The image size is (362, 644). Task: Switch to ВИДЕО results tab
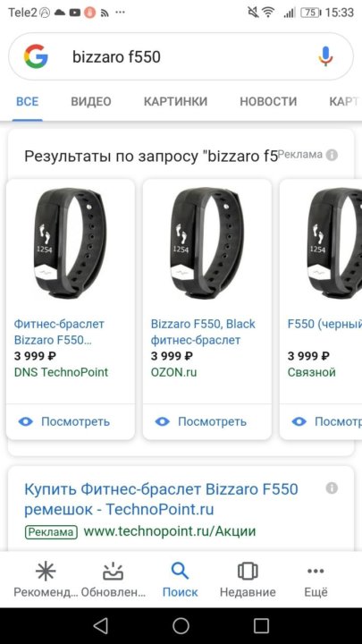pyautogui.click(x=91, y=101)
